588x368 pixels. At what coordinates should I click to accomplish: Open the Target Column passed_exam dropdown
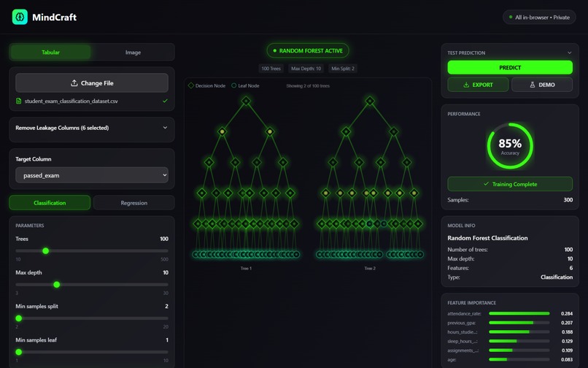pos(92,175)
